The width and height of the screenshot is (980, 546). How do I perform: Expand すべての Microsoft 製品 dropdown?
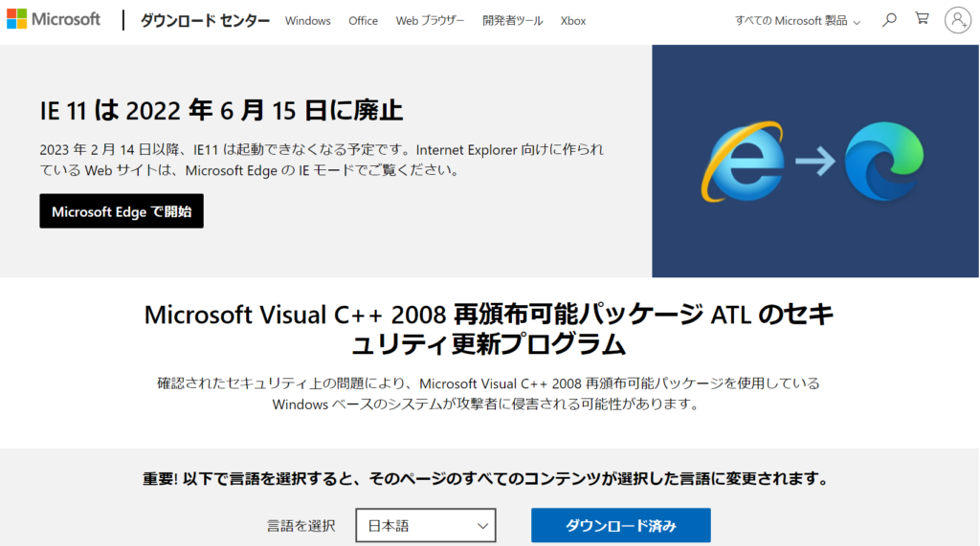(797, 21)
